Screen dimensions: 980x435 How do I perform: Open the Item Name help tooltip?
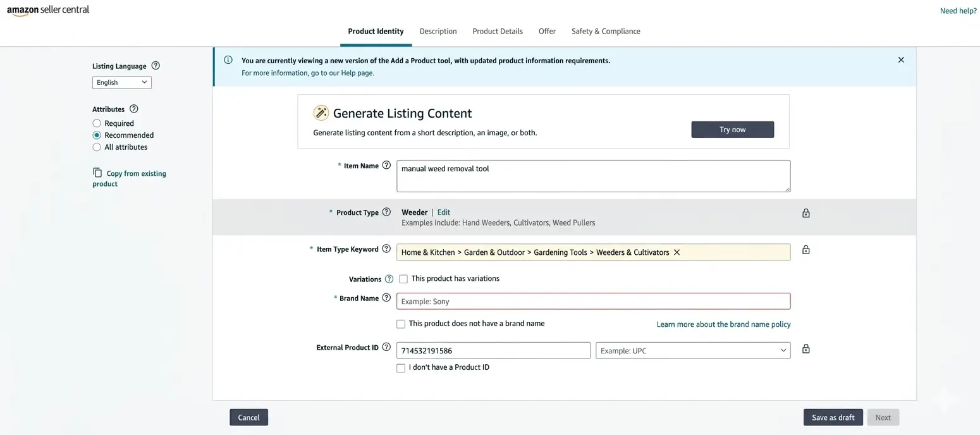[x=386, y=165]
